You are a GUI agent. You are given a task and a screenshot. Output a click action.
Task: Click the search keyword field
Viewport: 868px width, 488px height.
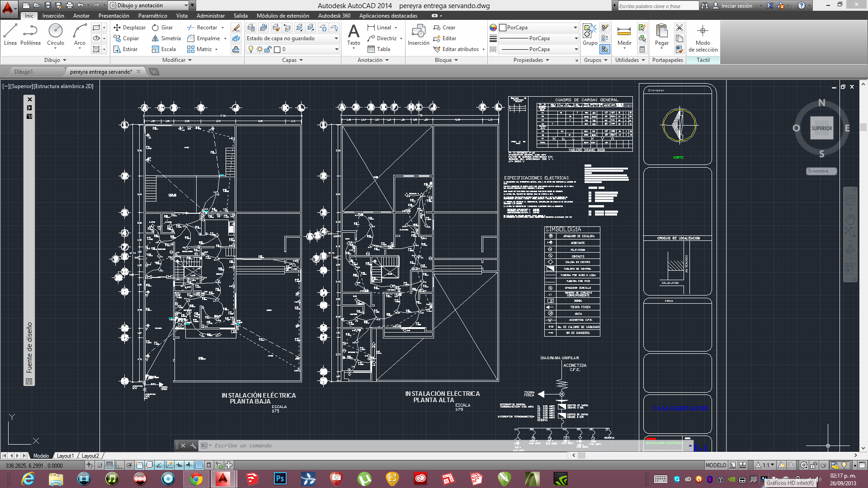tap(658, 6)
